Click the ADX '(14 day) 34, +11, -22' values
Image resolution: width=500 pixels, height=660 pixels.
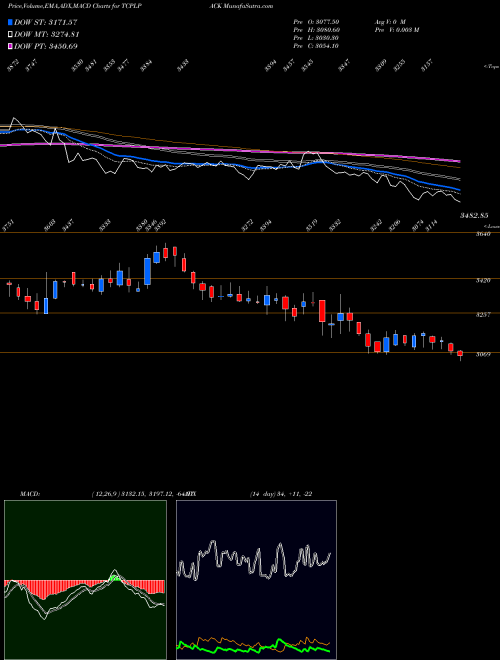coord(281,494)
